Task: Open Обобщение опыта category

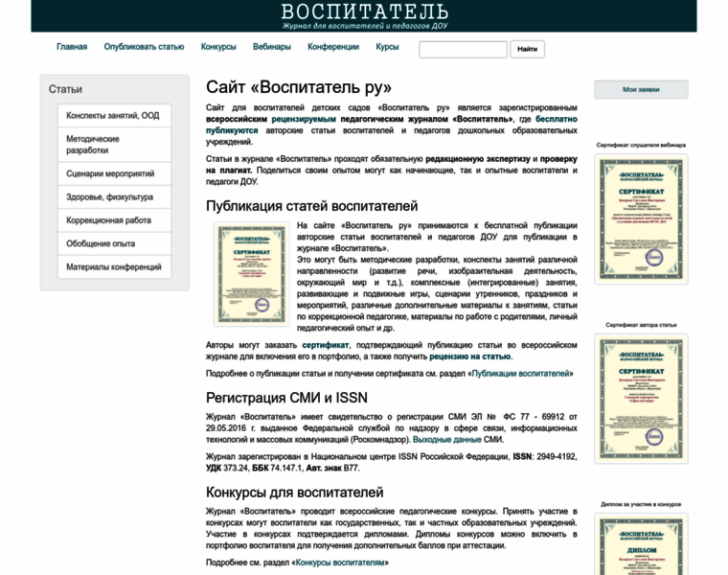Action: tap(114, 243)
